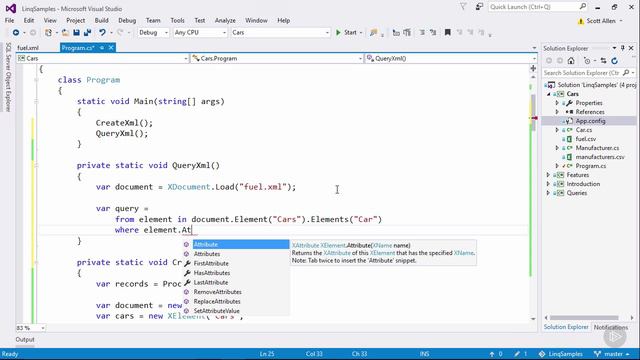
Task: Close the Program.cs tab
Action: pos(111,48)
